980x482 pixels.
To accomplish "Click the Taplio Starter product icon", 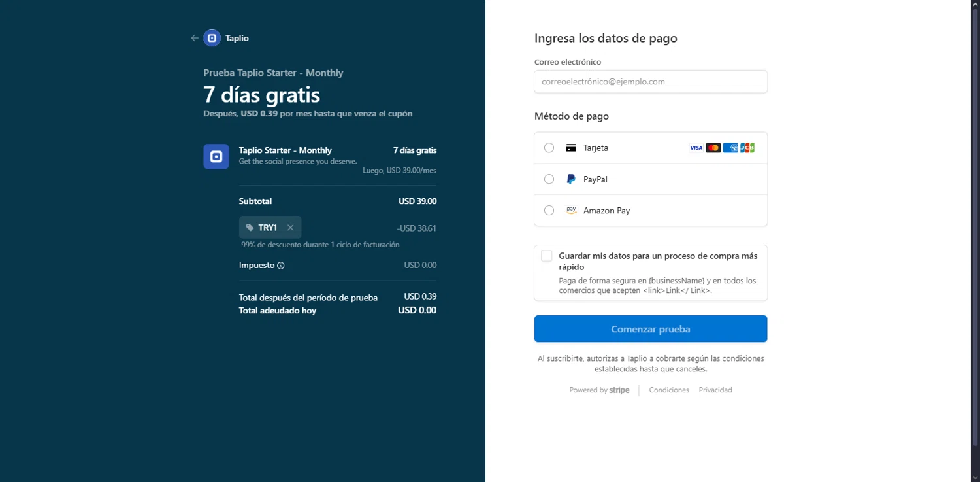I will click(216, 156).
